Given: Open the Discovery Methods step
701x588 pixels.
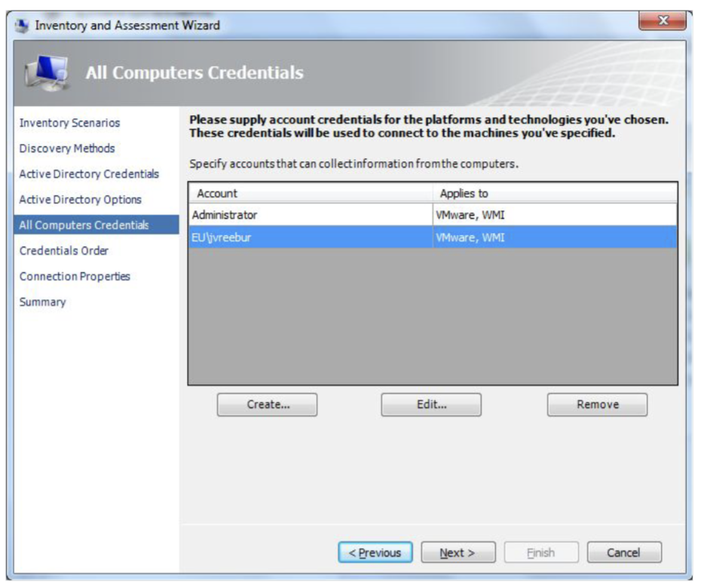Looking at the screenshot, I should tap(67, 149).
